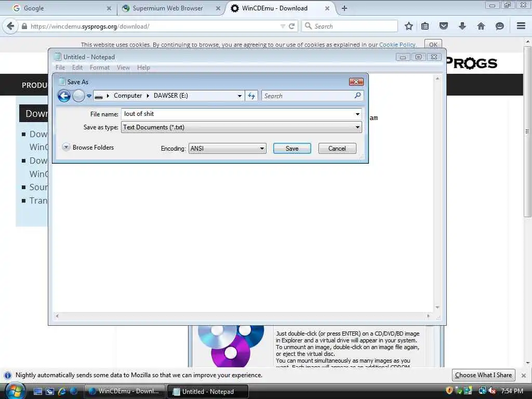Reload the page with the refresh icon
Image resolution: width=532 pixels, height=399 pixels.
point(292,26)
